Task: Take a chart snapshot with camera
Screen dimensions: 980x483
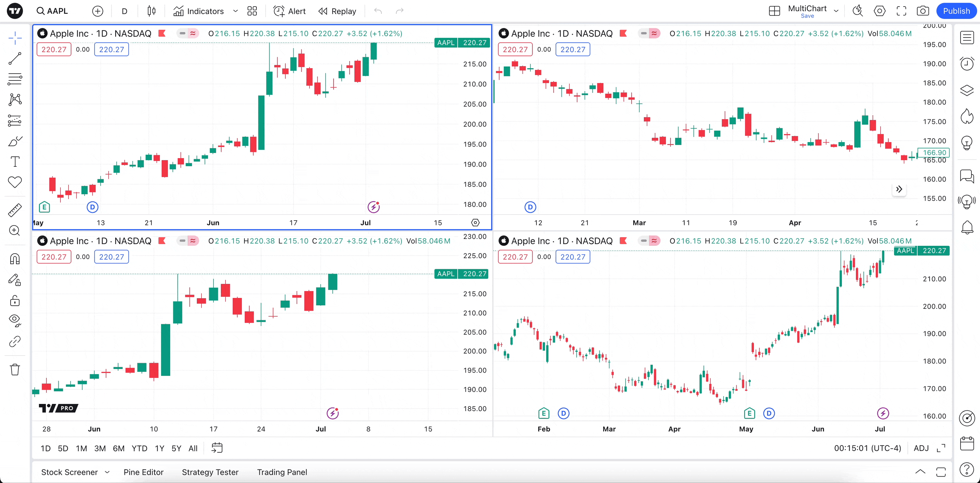Action: 923,11
